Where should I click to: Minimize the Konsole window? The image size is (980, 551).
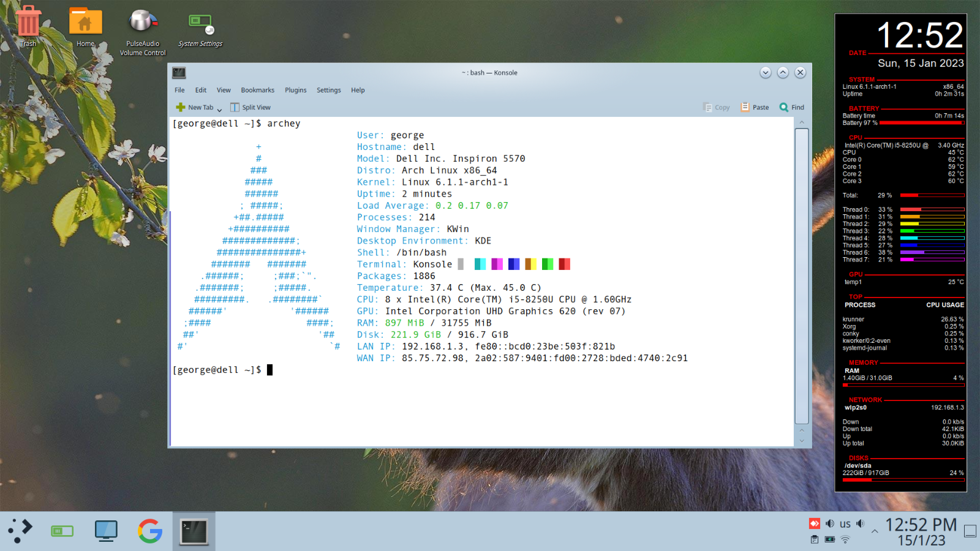(x=766, y=72)
